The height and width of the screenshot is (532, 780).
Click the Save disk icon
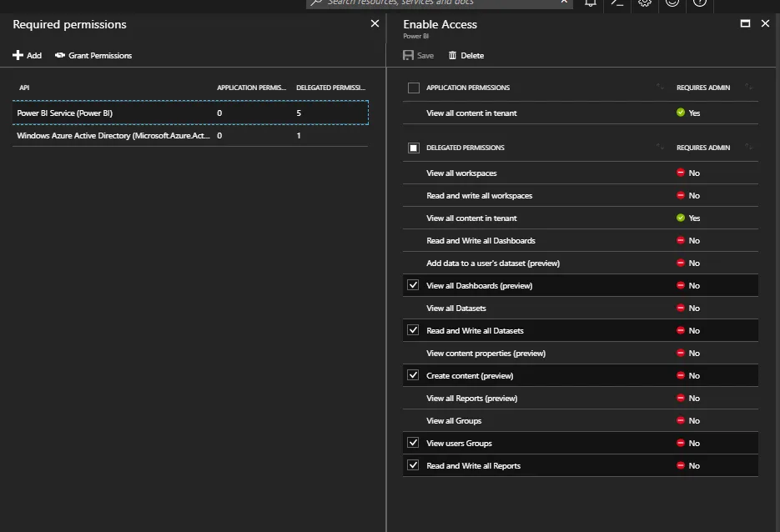click(408, 55)
